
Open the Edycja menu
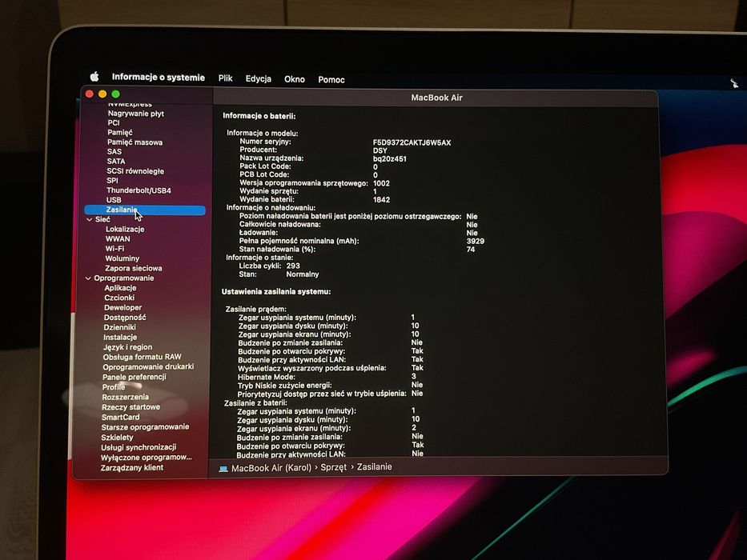(259, 78)
